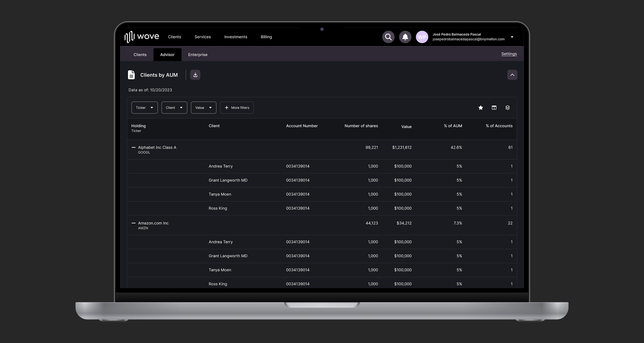Click the GOOGL ticker label

click(144, 152)
